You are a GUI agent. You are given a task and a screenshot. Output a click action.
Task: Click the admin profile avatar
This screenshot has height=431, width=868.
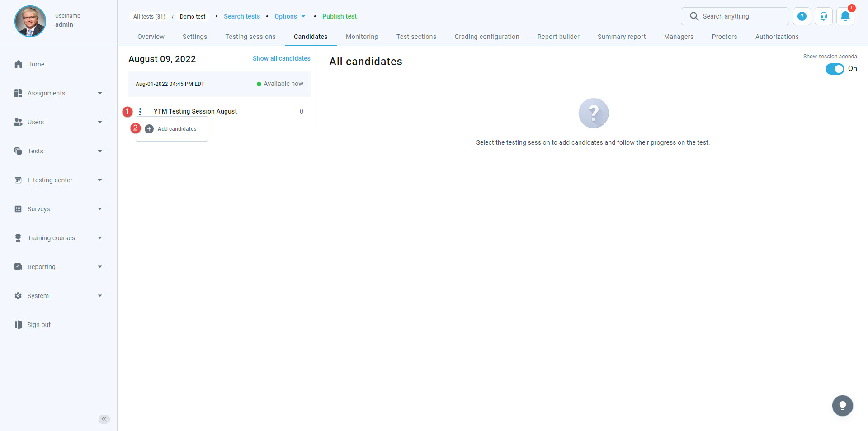click(x=30, y=21)
